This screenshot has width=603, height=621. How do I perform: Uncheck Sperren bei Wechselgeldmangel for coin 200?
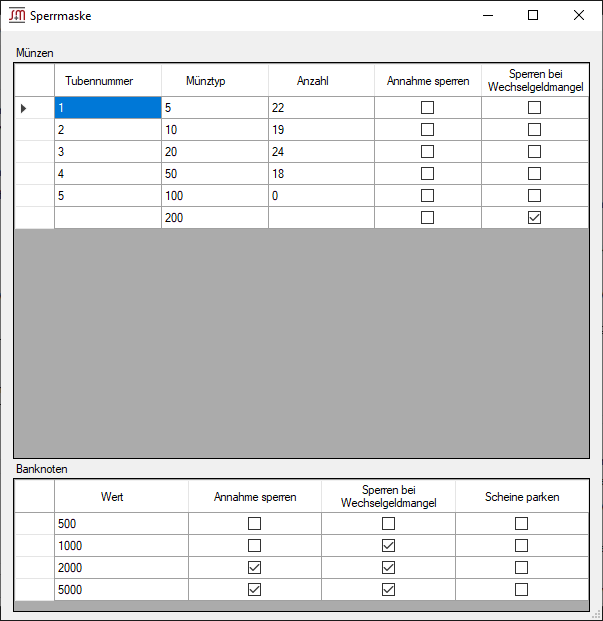point(534,218)
